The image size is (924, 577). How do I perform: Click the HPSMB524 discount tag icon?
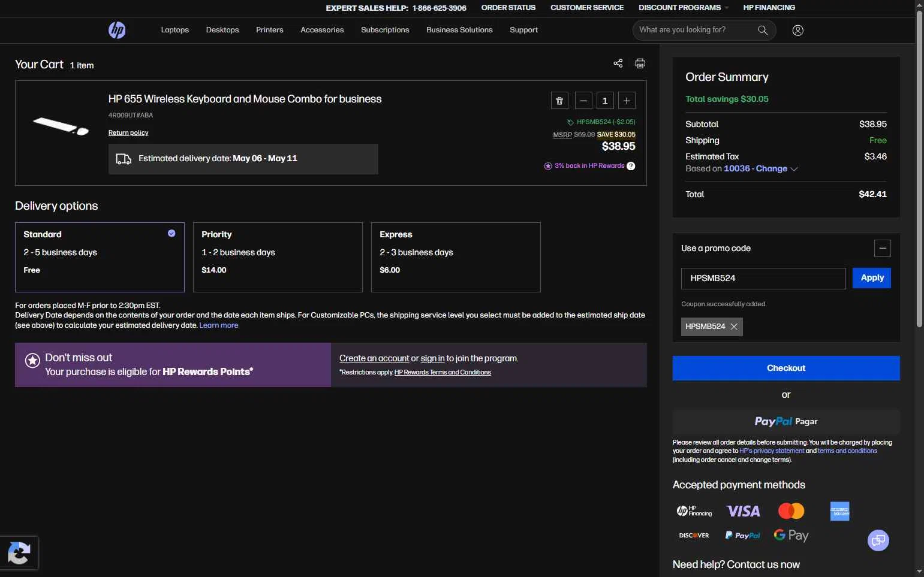(x=570, y=122)
